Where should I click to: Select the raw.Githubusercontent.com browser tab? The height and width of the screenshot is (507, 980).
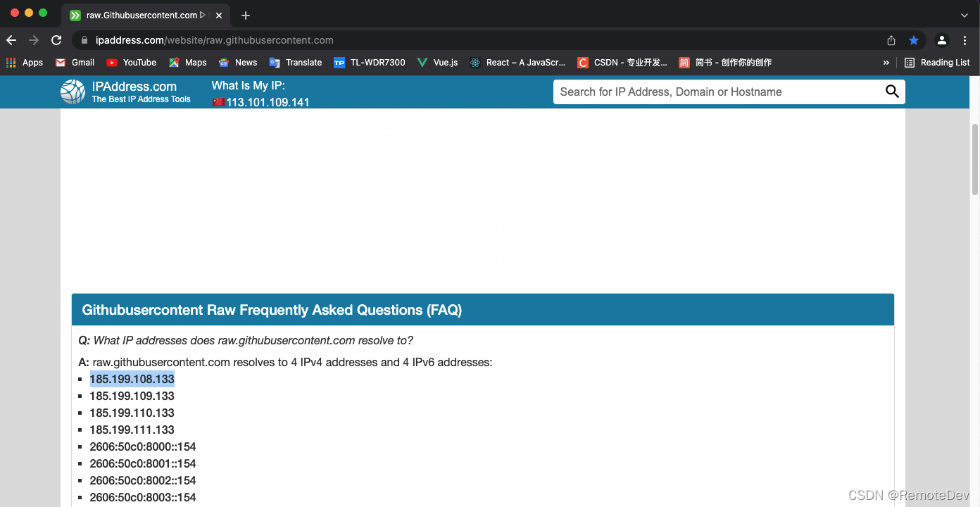click(x=147, y=15)
